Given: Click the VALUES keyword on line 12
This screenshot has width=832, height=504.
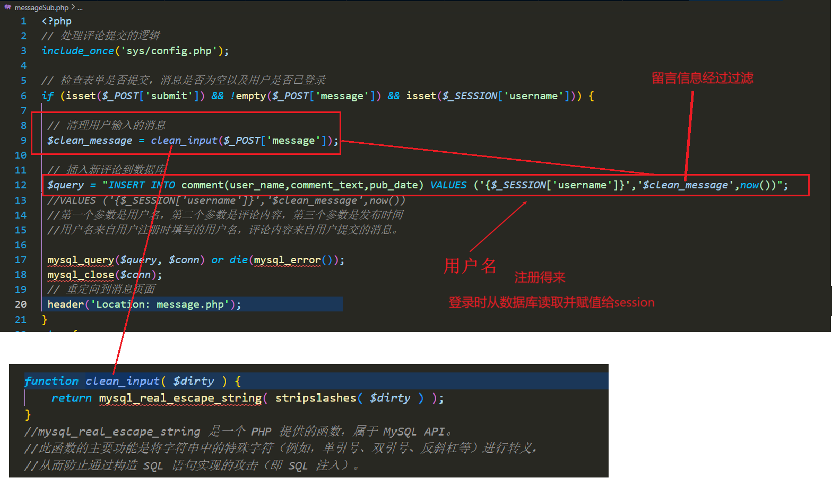Looking at the screenshot, I should [448, 185].
